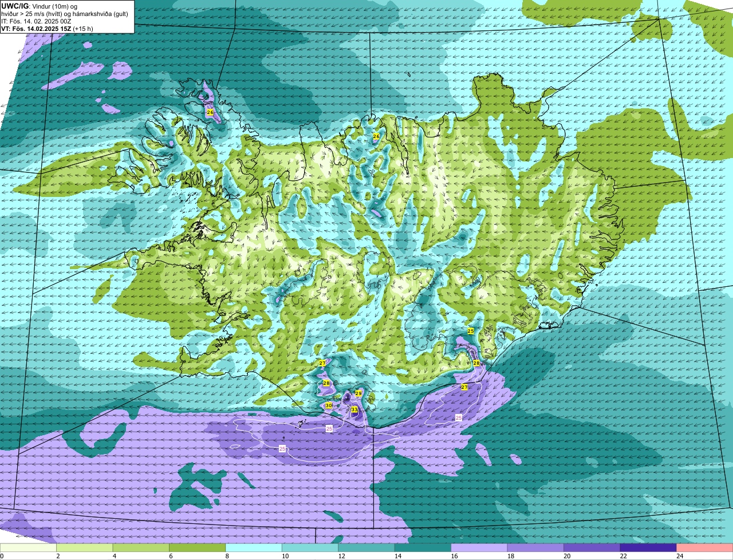Click the yellow 29 max gust label
This screenshot has height=560, width=733.
pyautogui.click(x=358, y=393)
